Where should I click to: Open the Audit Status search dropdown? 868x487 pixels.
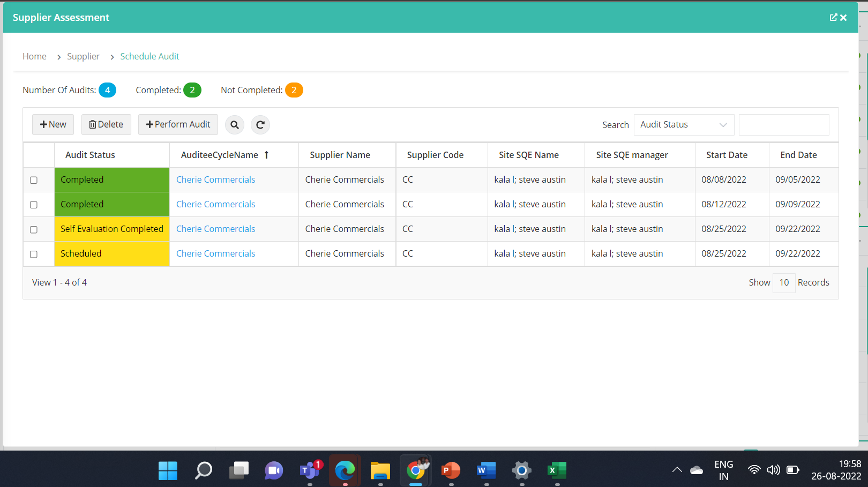(x=684, y=124)
